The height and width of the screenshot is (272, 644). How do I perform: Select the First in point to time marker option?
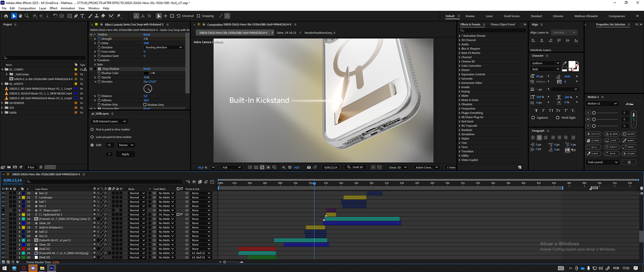92,129
